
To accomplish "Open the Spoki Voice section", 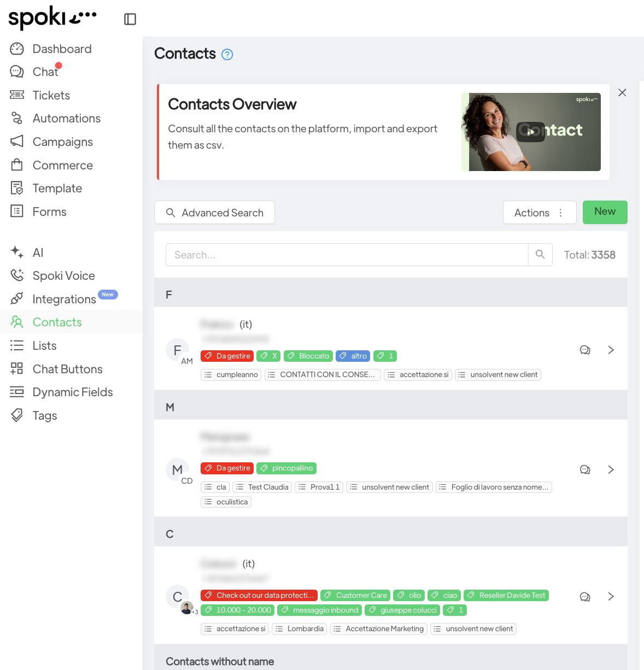I will coord(63,276).
